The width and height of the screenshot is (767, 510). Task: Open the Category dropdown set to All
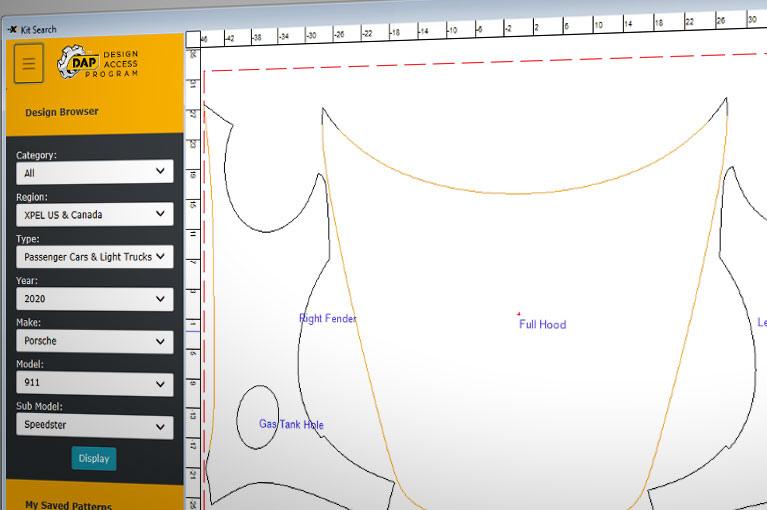pyautogui.click(x=94, y=172)
